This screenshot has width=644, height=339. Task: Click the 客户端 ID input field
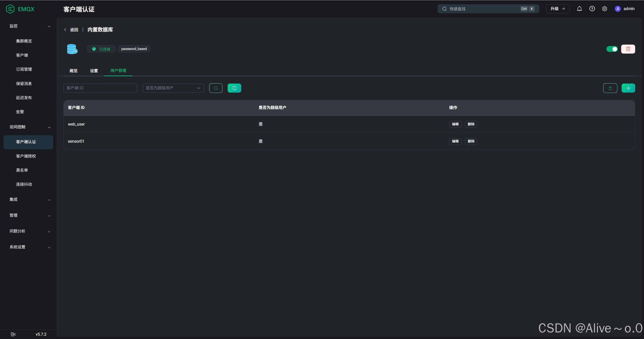click(100, 88)
